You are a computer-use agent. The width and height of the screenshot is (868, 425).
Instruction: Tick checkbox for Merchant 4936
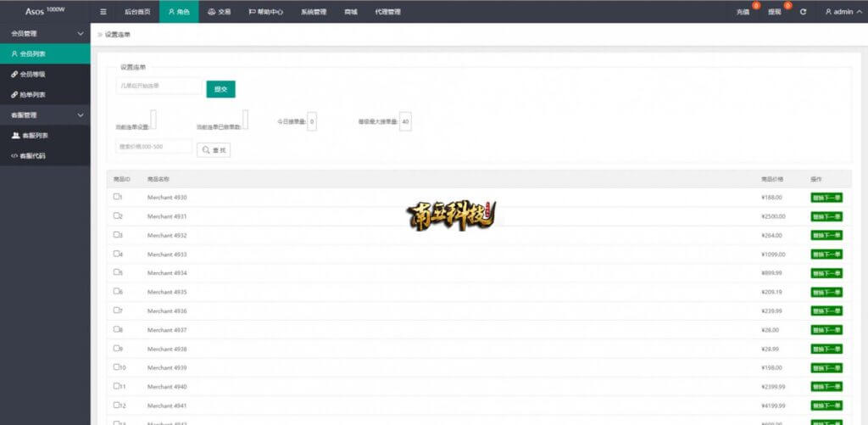tap(116, 310)
